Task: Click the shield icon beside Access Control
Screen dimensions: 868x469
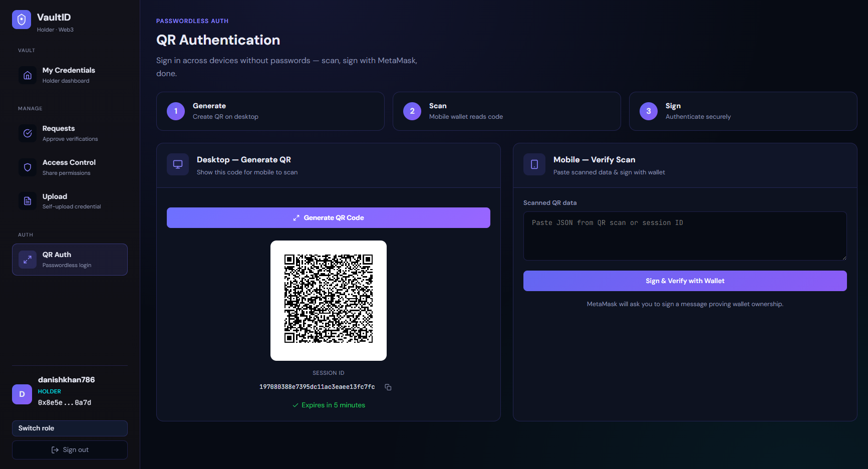Action: (28, 167)
